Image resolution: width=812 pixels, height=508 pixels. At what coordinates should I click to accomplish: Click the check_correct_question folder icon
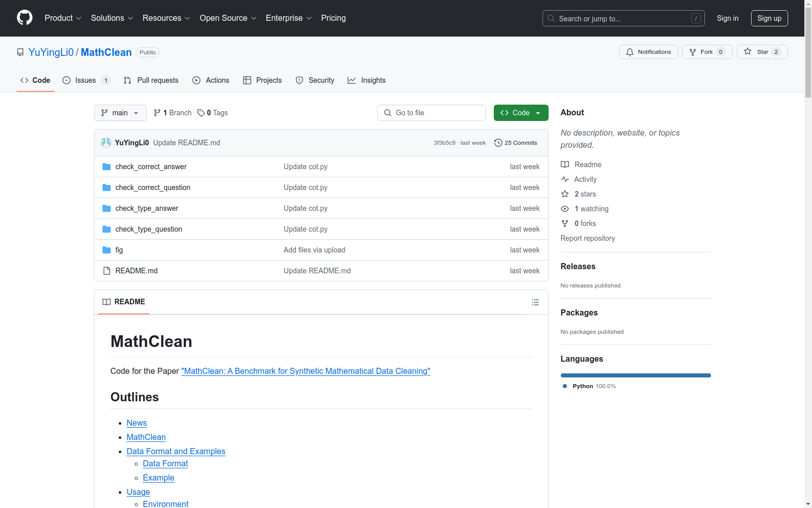pyautogui.click(x=107, y=187)
